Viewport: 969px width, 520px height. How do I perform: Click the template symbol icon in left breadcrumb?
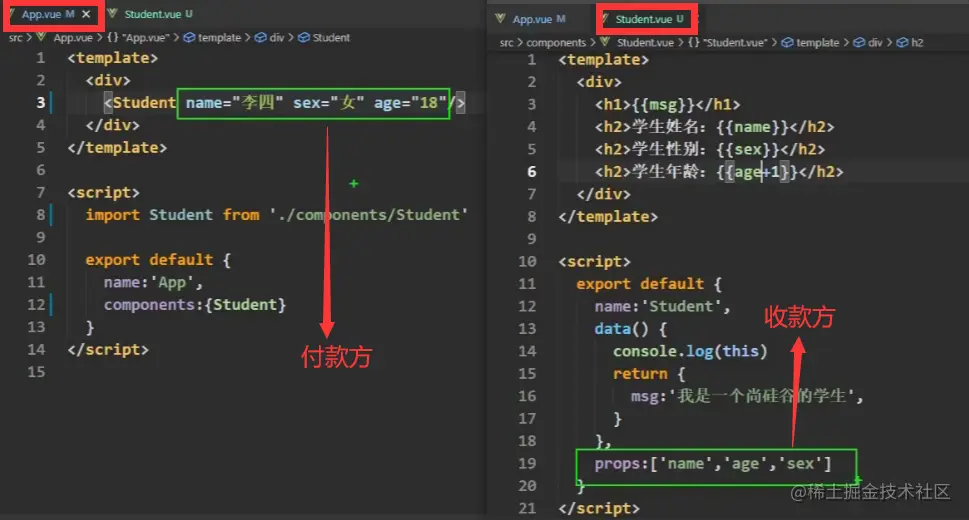pos(189,38)
